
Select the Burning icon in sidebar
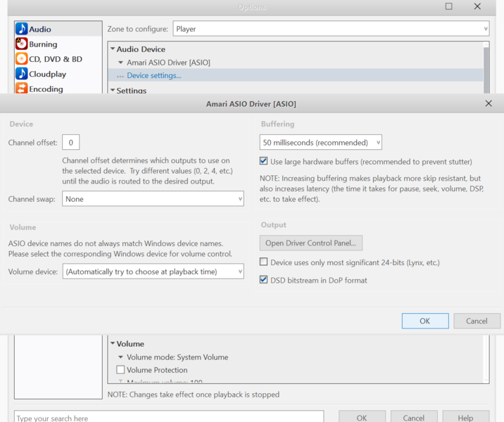tap(22, 44)
